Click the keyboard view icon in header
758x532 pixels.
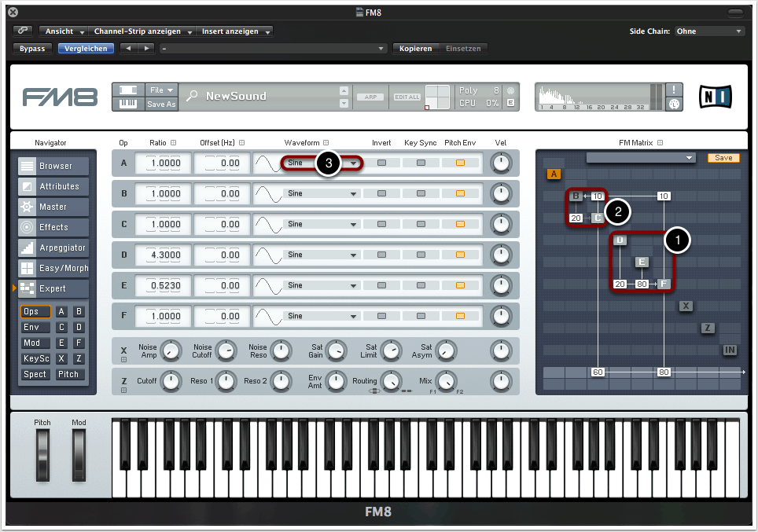point(127,103)
